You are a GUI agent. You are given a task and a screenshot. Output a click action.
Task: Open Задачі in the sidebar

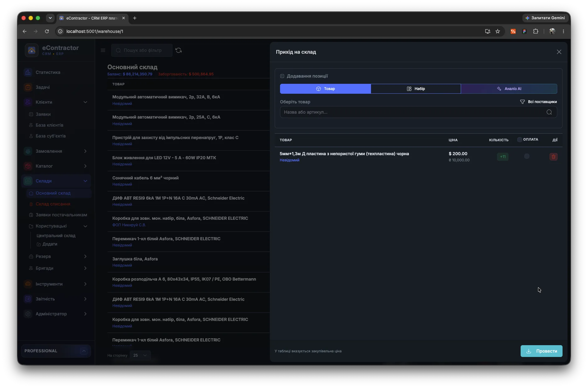tap(43, 87)
